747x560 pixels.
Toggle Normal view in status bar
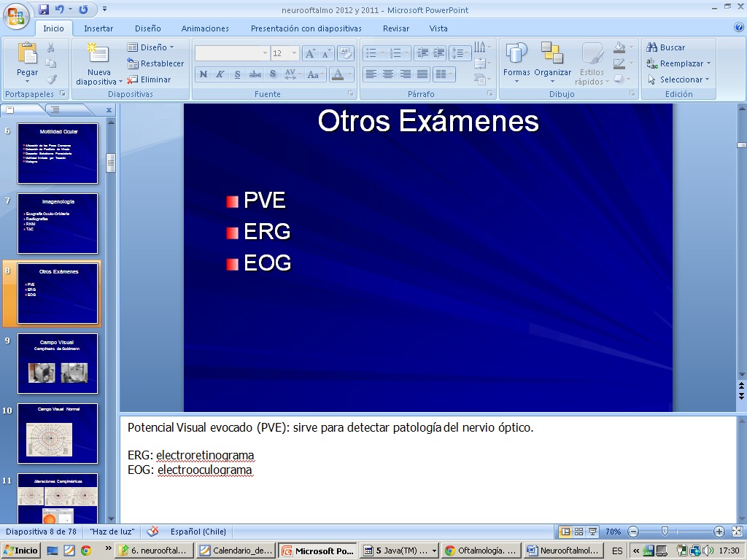565,532
